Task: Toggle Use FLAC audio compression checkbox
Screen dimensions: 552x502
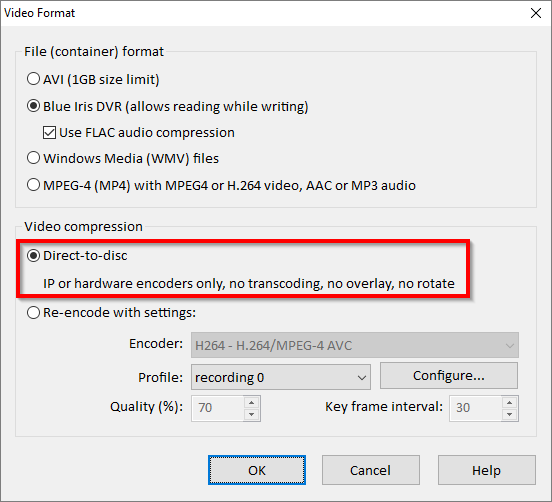Action: pyautogui.click(x=139, y=133)
